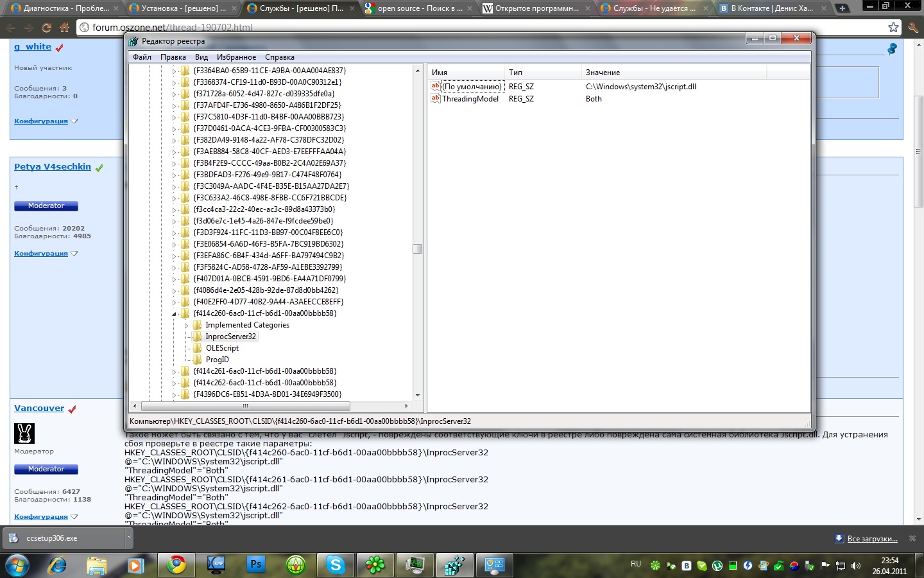Open the Справка menu
This screenshot has width=924, height=578.
click(x=280, y=57)
